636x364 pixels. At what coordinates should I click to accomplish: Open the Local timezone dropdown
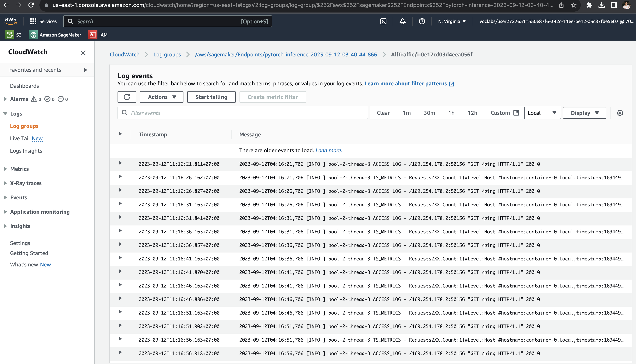click(542, 113)
